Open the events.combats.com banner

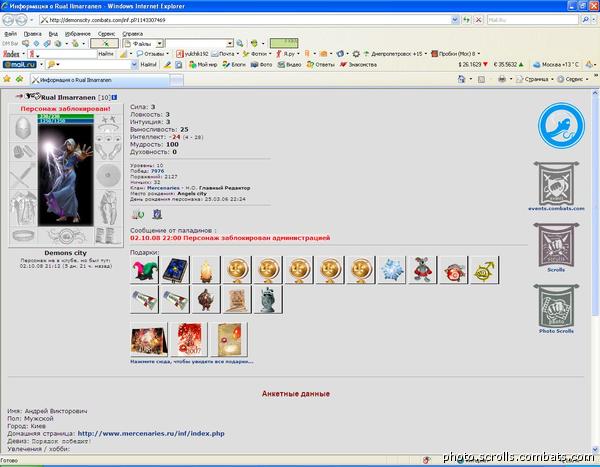(x=556, y=186)
